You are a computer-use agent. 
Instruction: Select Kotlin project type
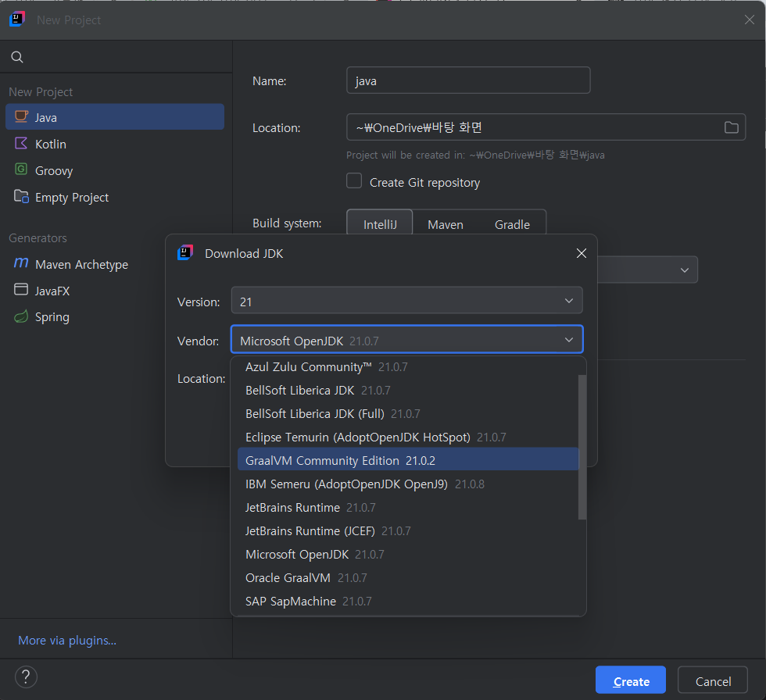(x=115, y=144)
